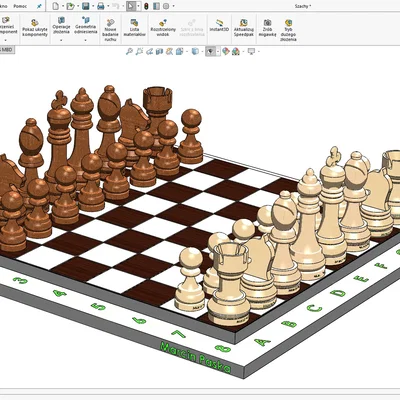
Task: Click the View Settings monitor icon
Action: click(x=251, y=51)
